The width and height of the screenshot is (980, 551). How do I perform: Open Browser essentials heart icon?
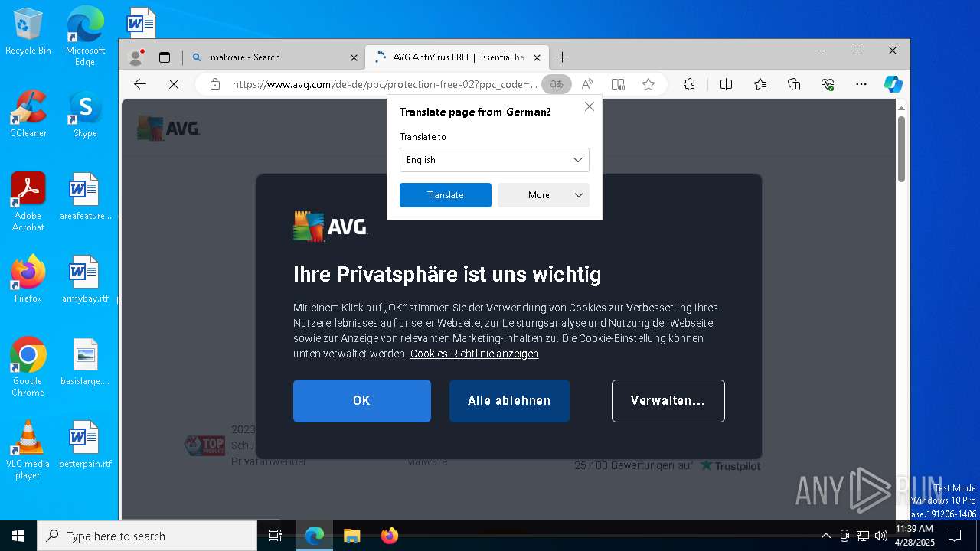click(827, 84)
